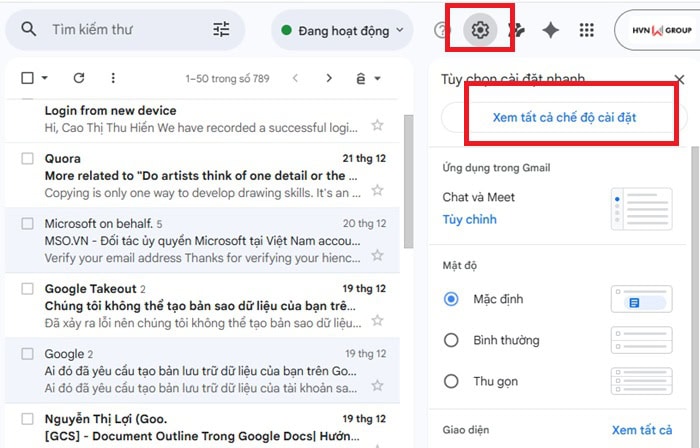Star the Microsoft on behalf email
This screenshot has height=448, width=700.
pos(378,255)
